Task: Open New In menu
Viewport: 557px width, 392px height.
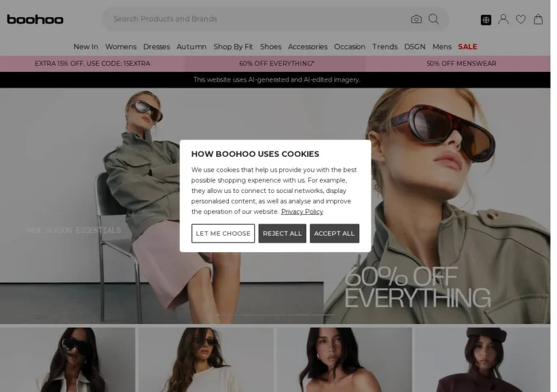Action: coord(86,47)
